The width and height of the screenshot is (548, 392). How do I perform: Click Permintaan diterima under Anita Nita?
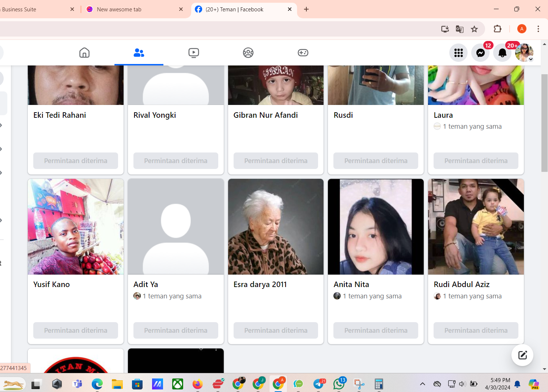tap(376, 330)
